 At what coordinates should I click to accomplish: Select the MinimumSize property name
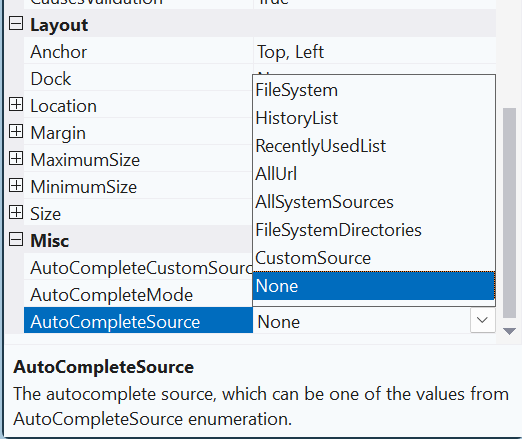[x=83, y=187]
